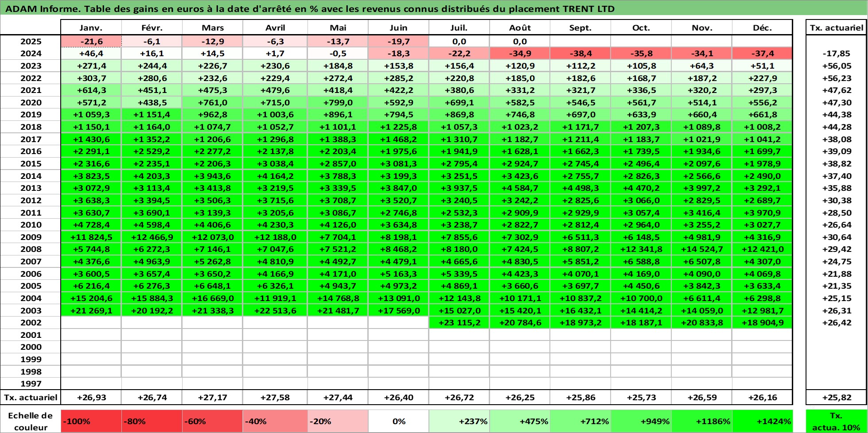
Task: Select the +26,16 December actuarial rate
Action: coord(762,398)
